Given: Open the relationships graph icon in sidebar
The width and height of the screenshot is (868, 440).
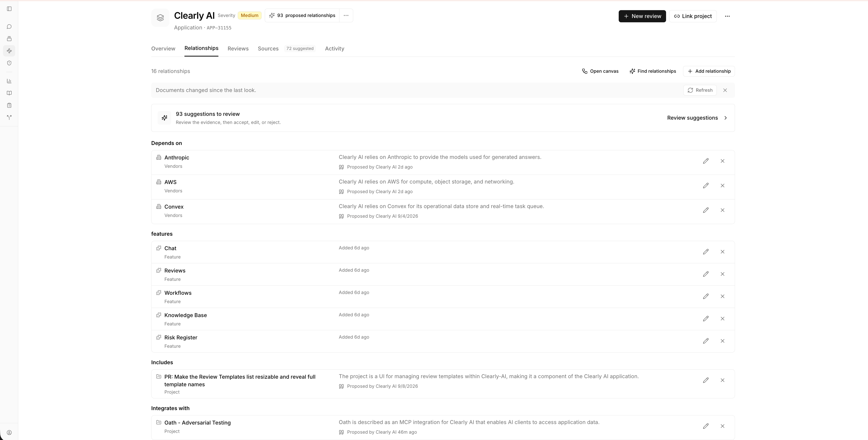Looking at the screenshot, I should coord(9,51).
